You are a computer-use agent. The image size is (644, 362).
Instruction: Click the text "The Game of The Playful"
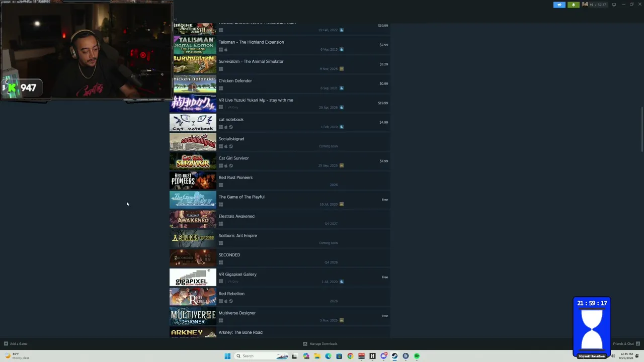pos(242,197)
